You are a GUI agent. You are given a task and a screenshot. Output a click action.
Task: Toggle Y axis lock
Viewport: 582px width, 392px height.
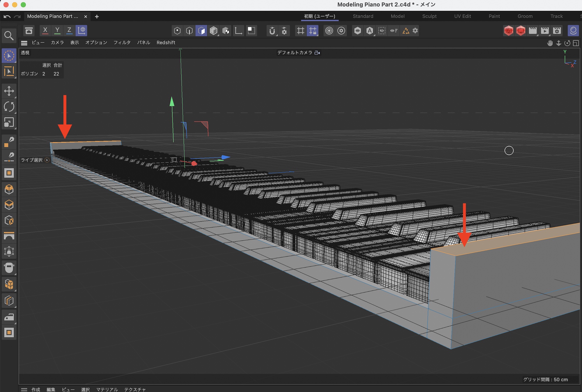click(x=57, y=30)
